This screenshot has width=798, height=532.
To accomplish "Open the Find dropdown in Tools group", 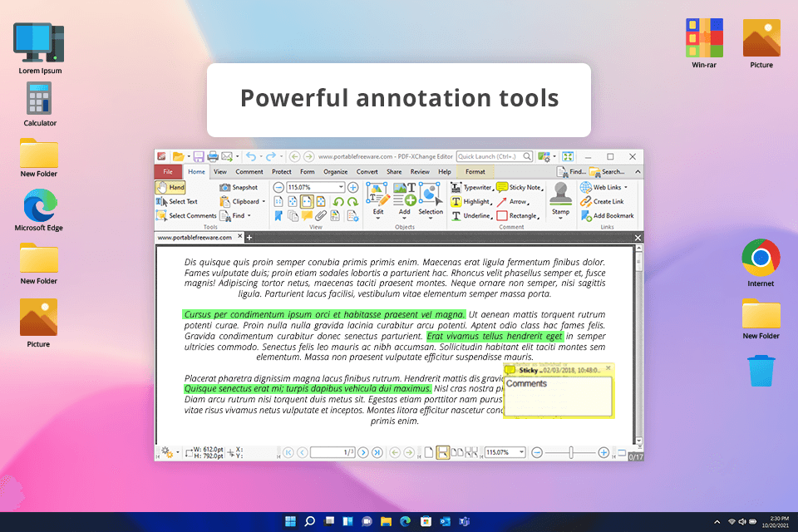I will click(x=249, y=216).
